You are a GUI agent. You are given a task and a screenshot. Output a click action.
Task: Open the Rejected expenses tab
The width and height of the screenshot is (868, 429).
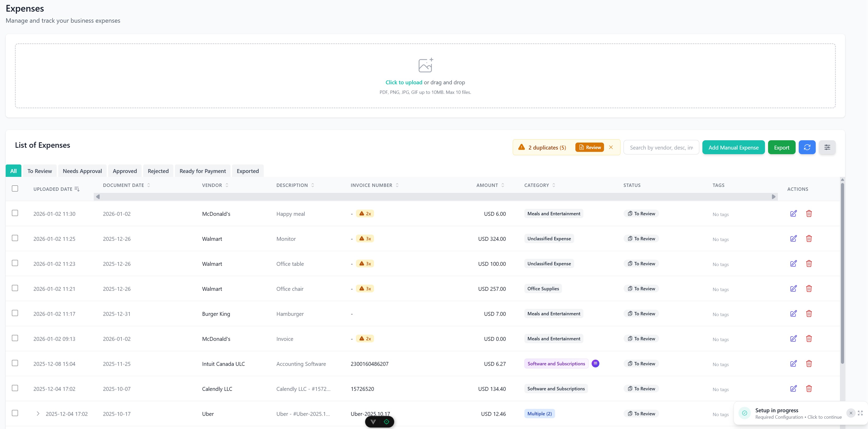point(158,171)
